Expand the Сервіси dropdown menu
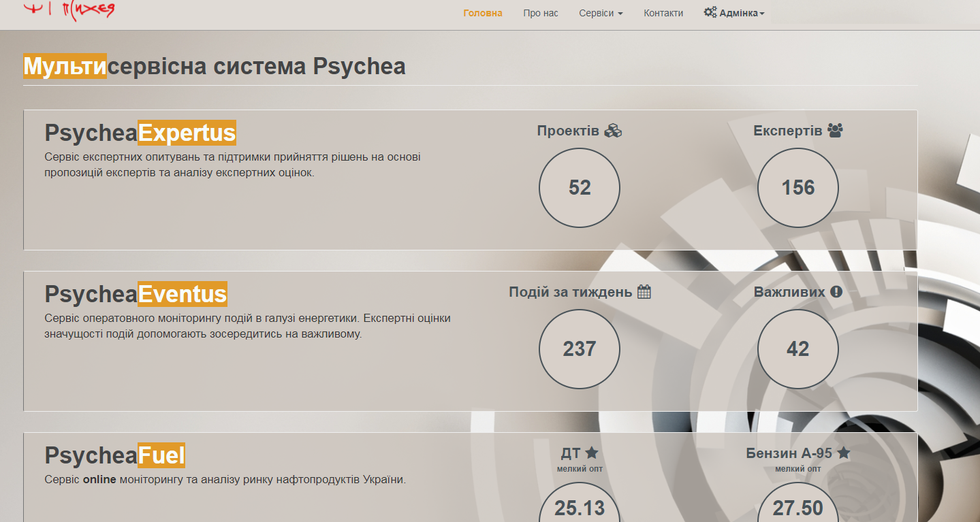This screenshot has height=522, width=980. [x=600, y=13]
